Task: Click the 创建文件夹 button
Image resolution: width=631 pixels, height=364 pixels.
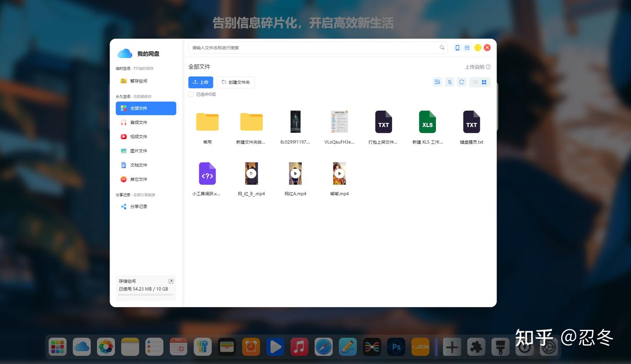Action: click(236, 82)
